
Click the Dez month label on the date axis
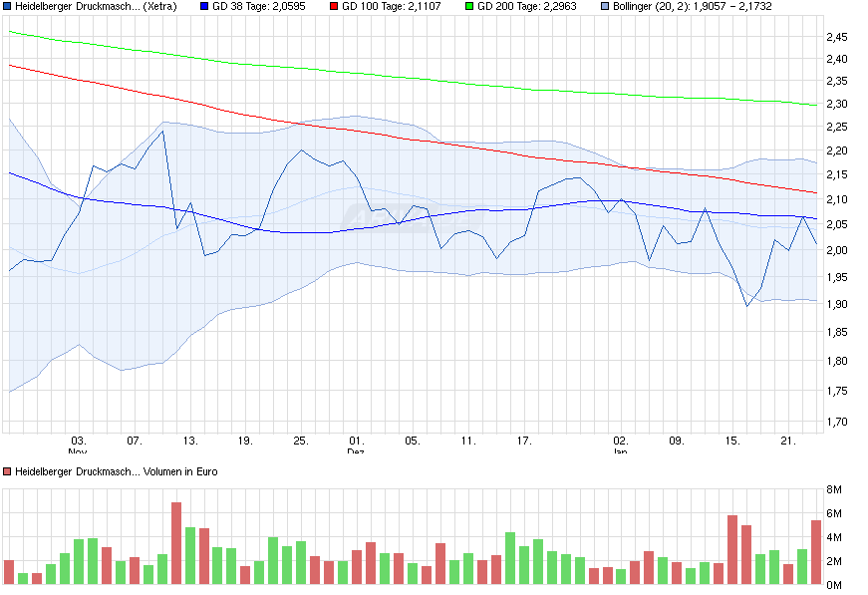tap(355, 450)
